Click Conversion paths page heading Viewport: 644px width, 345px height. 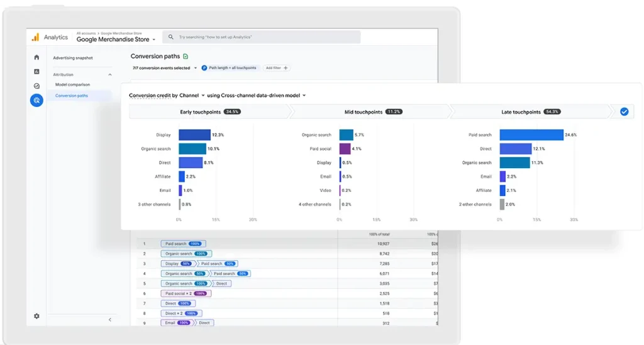pos(155,56)
